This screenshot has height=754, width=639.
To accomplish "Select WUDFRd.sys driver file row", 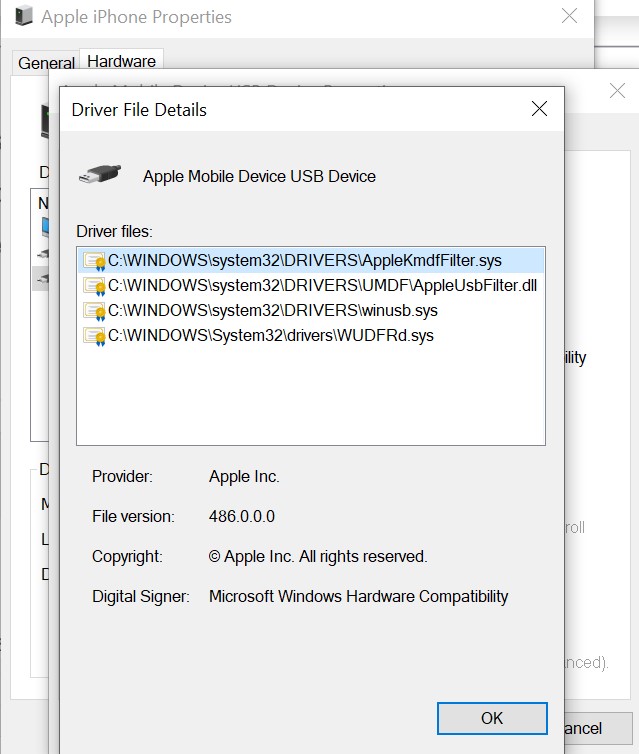I will tap(311, 335).
